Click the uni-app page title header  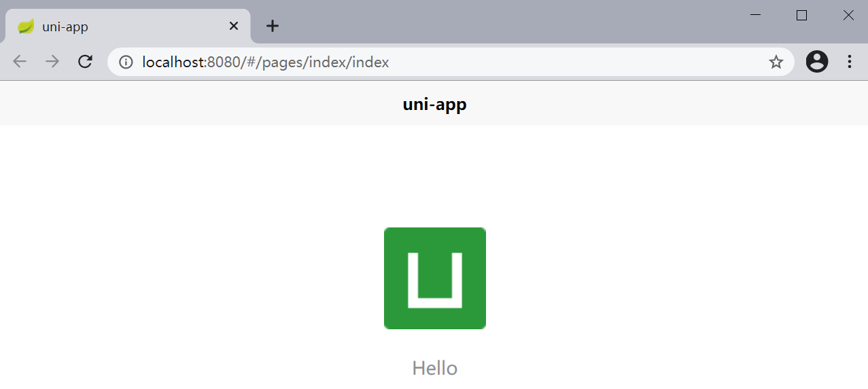point(435,104)
